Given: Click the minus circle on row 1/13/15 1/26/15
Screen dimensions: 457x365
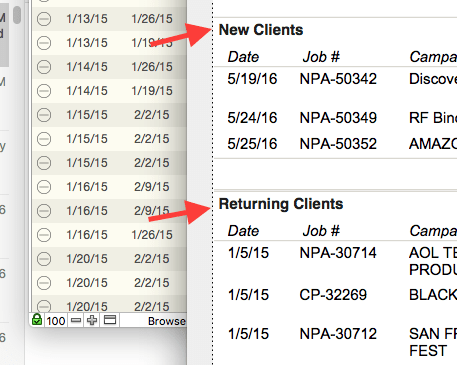Looking at the screenshot, I should coord(44,19).
